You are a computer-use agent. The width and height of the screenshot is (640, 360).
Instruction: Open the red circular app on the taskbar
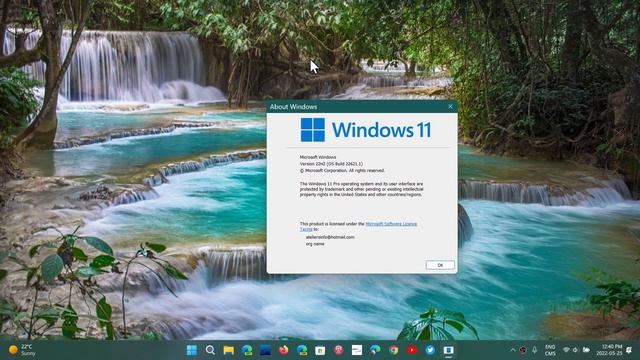pyautogui.click(x=338, y=350)
